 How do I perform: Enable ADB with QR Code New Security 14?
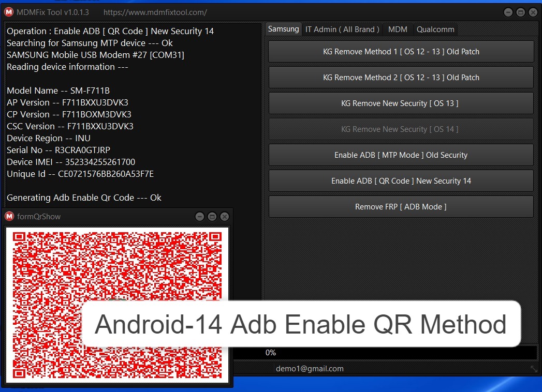pos(401,180)
